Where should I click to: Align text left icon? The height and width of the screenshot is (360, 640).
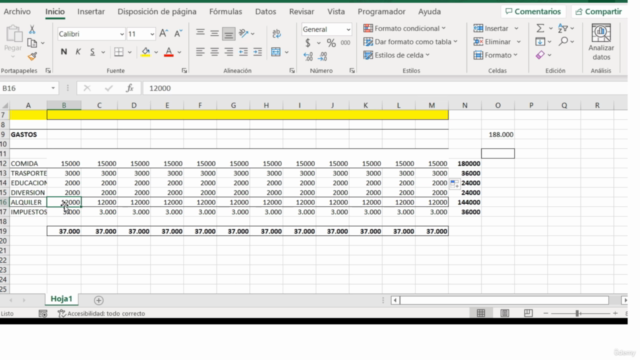[x=200, y=52]
